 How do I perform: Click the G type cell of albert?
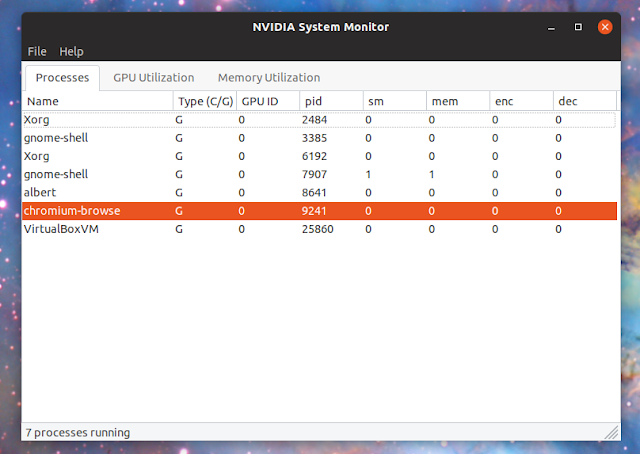pyautogui.click(x=179, y=192)
